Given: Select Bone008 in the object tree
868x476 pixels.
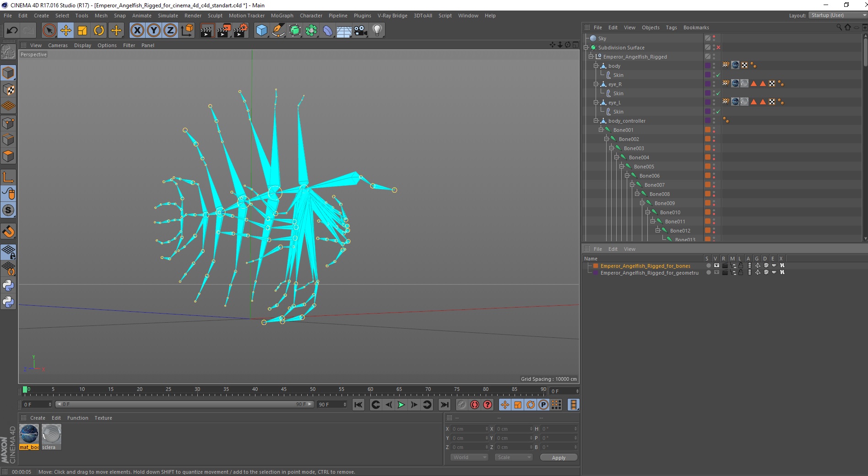Looking at the screenshot, I should coord(659,194).
